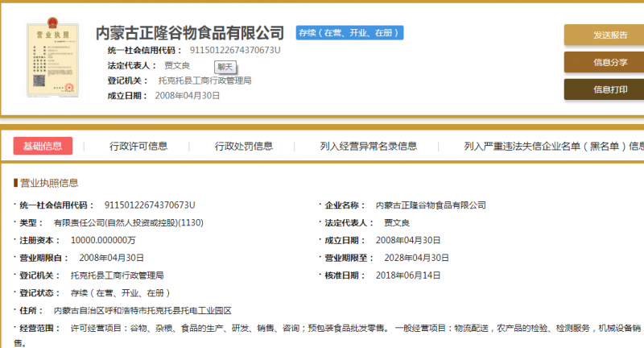Open the 列入经营异常名录信息 tab
Viewport: 644px width, 348px height.
369,146
